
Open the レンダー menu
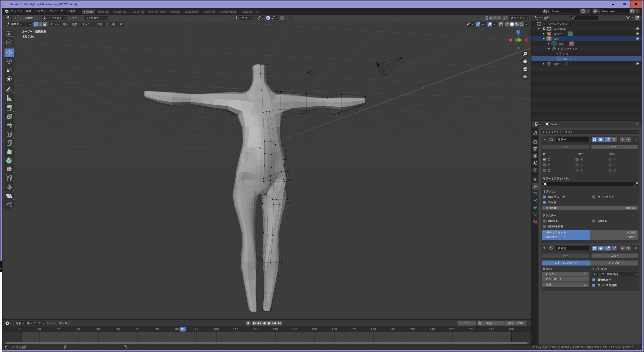pos(40,11)
